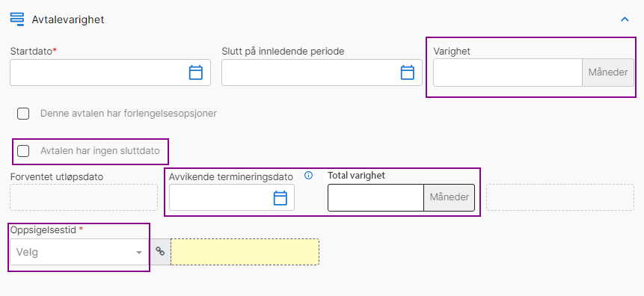Open the Oppsigelsestid Velg dropdown

(x=79, y=252)
